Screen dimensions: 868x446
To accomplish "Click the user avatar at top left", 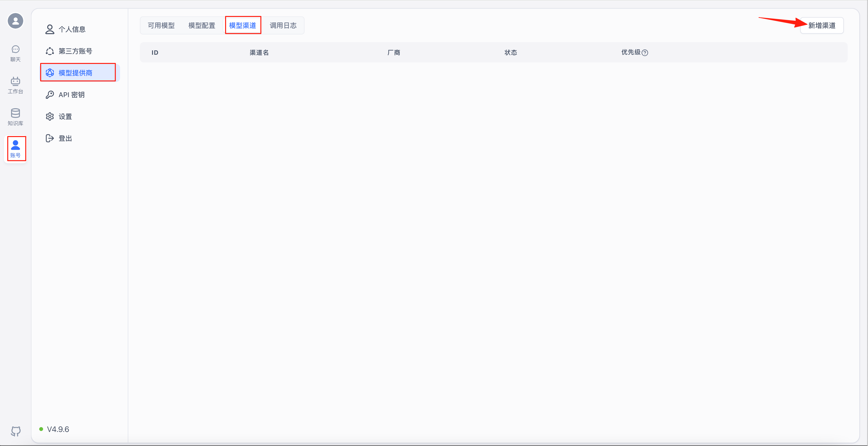I will (15, 21).
